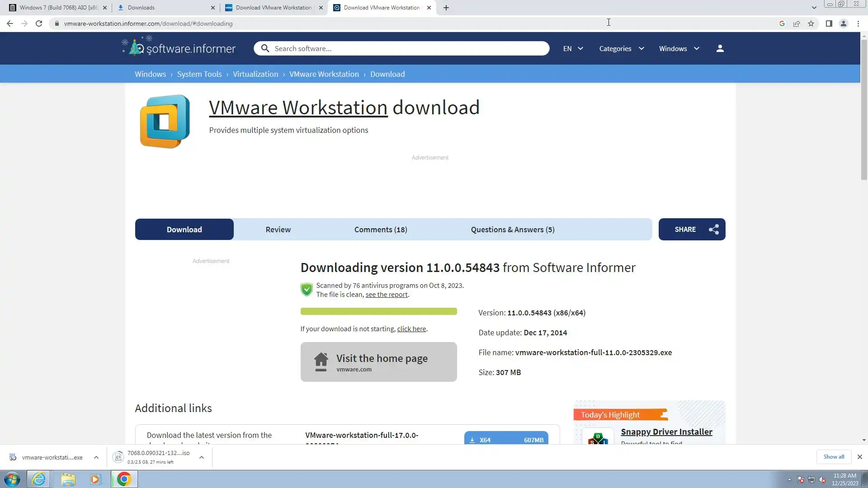Click the Windows Start orb
This screenshot has width=868, height=488.
(12, 479)
